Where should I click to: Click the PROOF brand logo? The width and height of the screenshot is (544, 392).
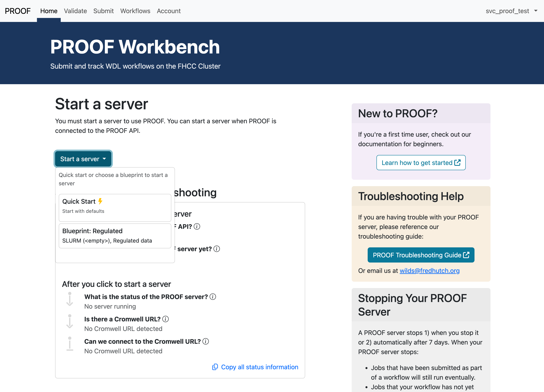pos(18,11)
